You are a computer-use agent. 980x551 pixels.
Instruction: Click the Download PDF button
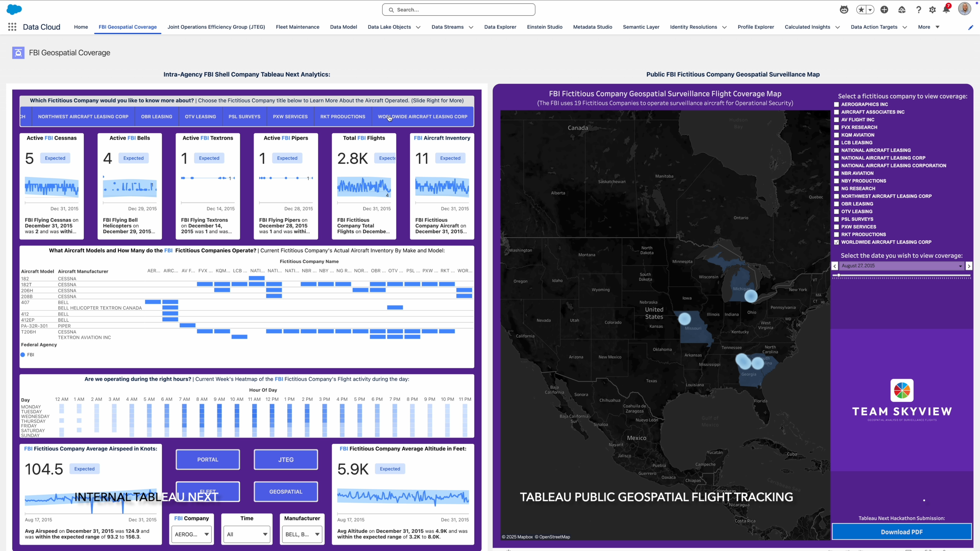[x=901, y=532]
